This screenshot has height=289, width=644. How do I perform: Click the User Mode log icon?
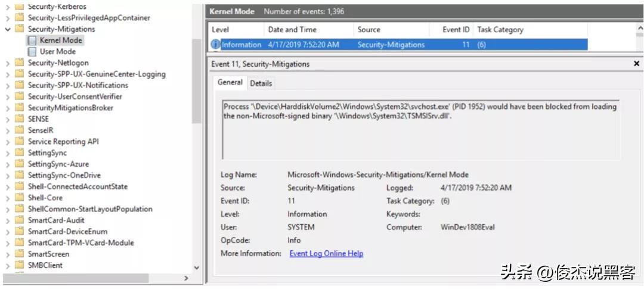click(x=32, y=52)
